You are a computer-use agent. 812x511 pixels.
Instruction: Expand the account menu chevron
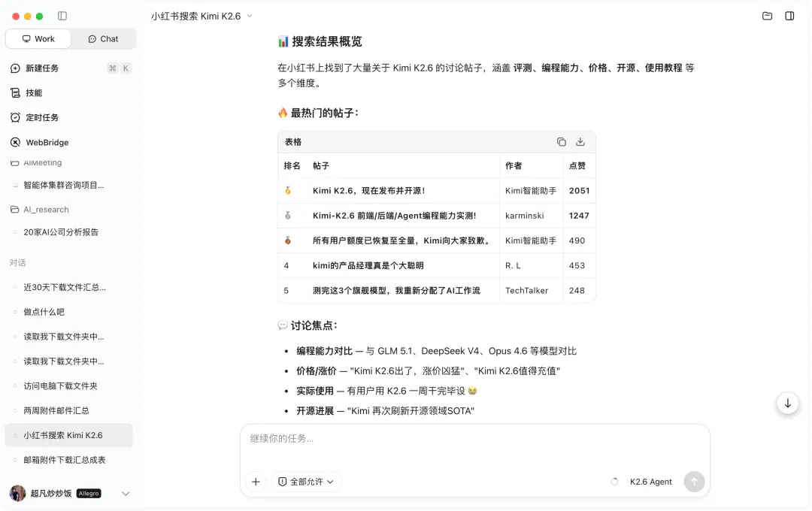pos(126,494)
